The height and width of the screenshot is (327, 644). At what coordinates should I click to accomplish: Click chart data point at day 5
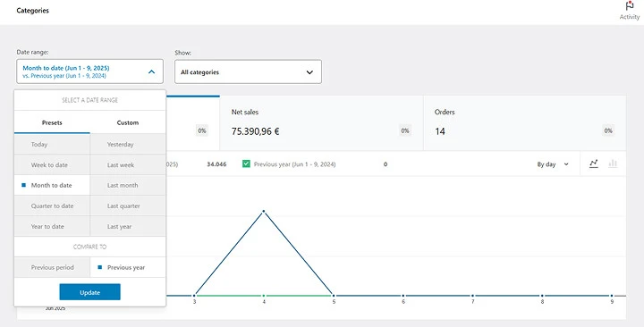pos(334,295)
